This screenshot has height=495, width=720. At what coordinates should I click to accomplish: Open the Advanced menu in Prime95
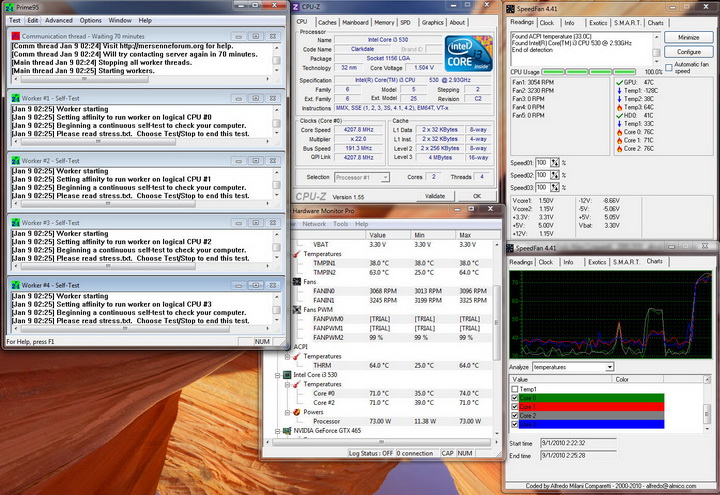pos(58,20)
